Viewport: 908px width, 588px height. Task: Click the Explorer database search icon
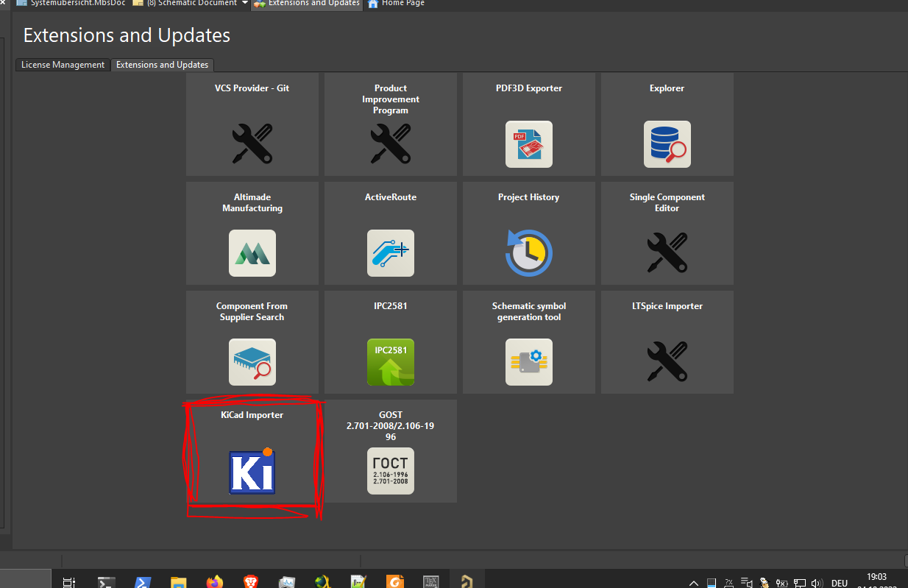click(x=667, y=144)
